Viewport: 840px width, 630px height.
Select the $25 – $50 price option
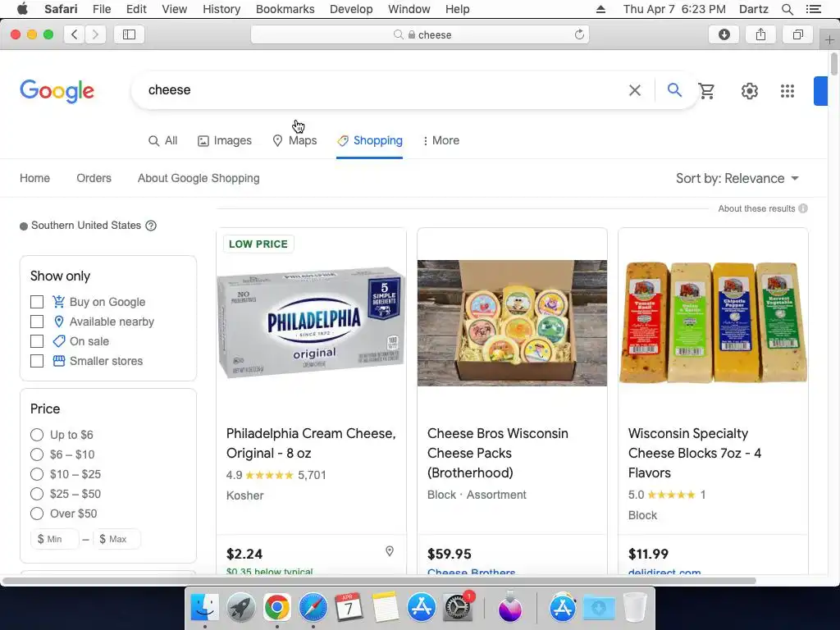pyautogui.click(x=37, y=494)
